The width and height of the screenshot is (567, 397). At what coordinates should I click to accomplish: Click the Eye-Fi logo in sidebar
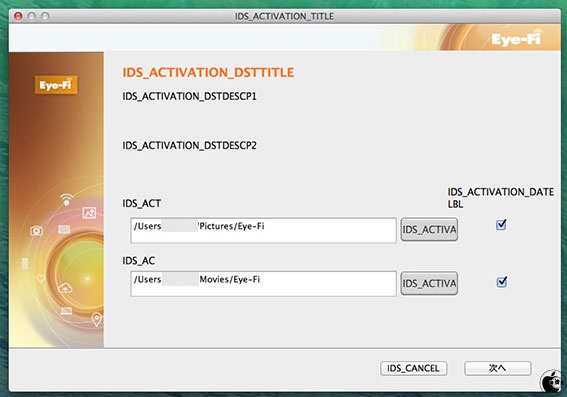pos(56,85)
